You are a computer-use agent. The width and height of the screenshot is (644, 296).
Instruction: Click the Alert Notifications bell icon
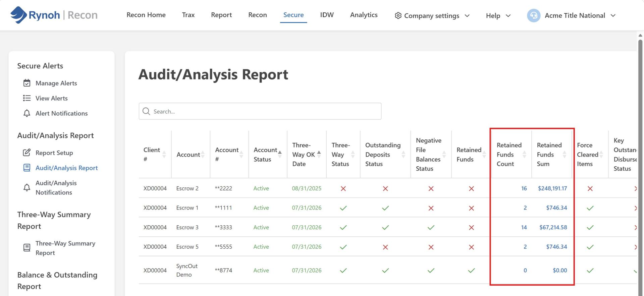[x=27, y=113]
